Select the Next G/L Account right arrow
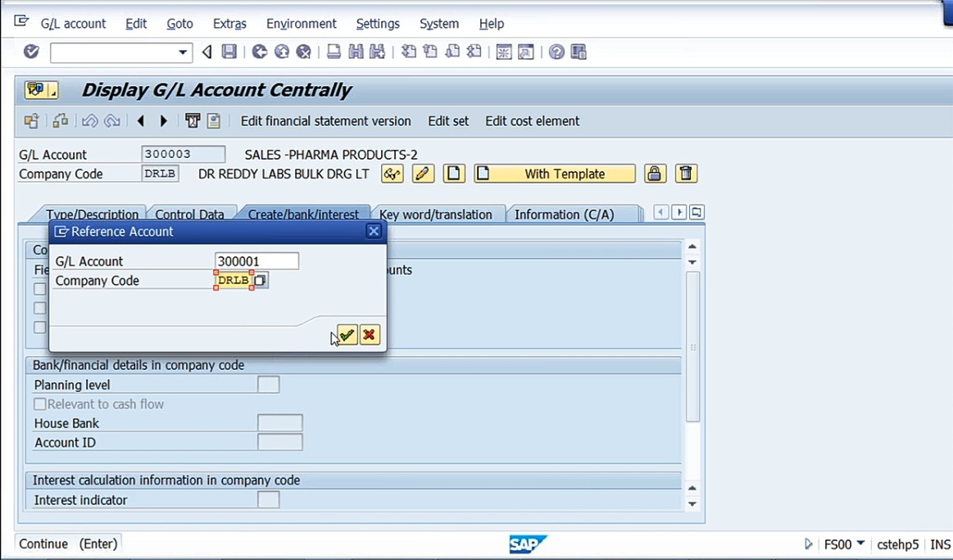 (x=163, y=121)
